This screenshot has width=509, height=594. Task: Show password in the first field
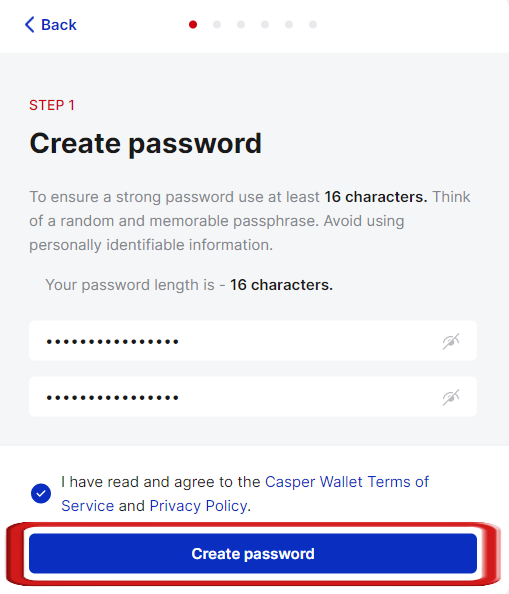click(x=451, y=341)
